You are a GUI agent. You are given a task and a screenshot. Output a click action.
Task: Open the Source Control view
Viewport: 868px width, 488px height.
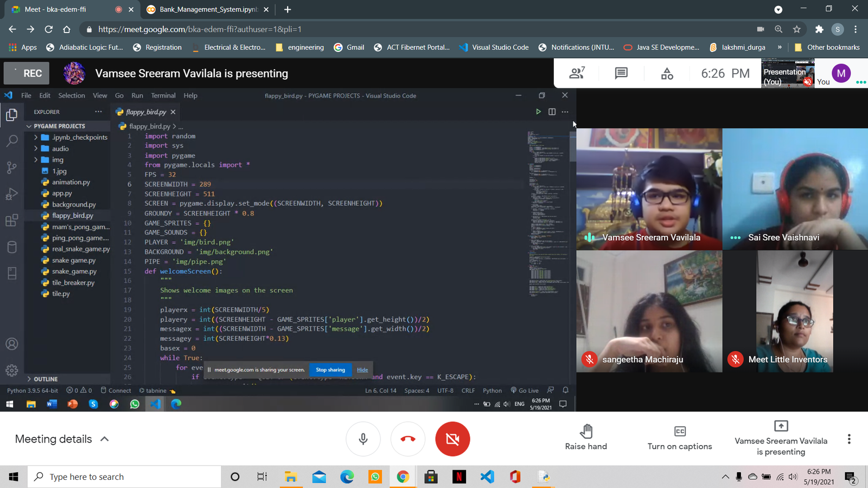[12, 168]
